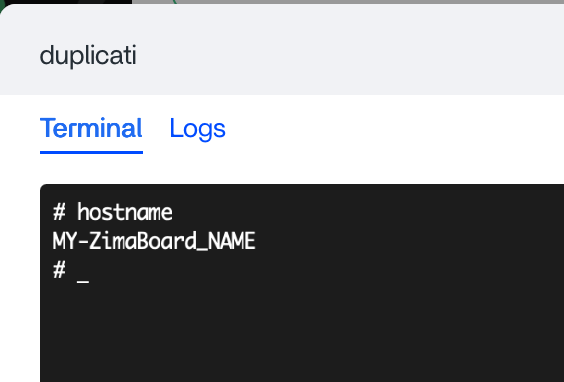
Task: Click the duplicati title text
Action: coord(88,56)
